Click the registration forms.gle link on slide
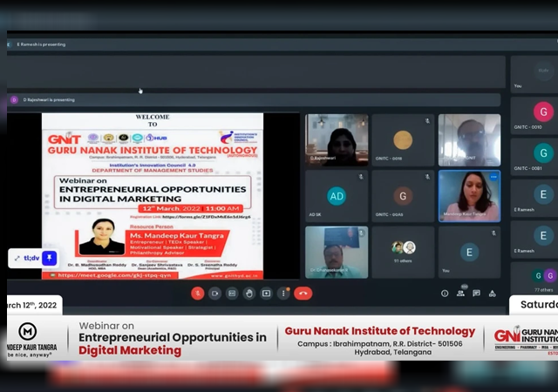The height and width of the screenshot is (392, 558). coord(207,217)
